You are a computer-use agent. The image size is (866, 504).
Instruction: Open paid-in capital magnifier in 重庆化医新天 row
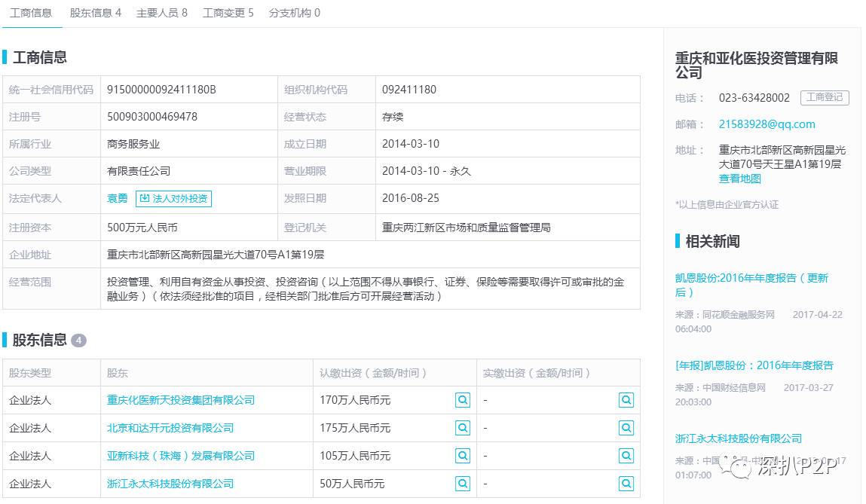pyautogui.click(x=626, y=400)
